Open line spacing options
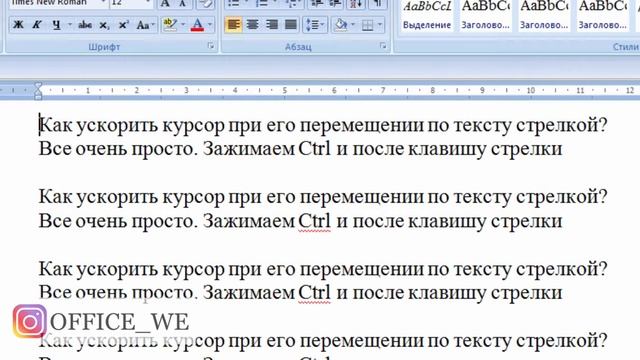Image resolution: width=640 pixels, height=360 pixels. (315, 25)
